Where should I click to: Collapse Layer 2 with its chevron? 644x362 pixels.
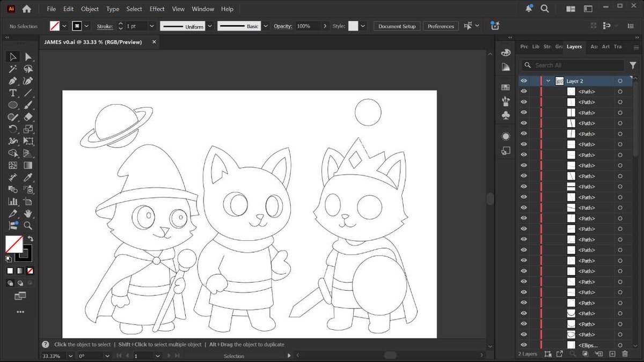click(x=548, y=81)
